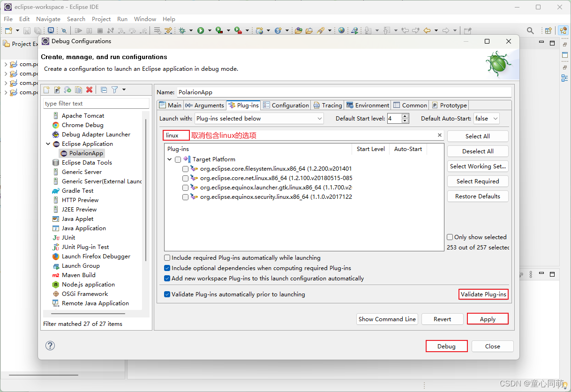Screen dimensions: 571x392
Task: Click the Deselect All button
Action: click(x=478, y=151)
